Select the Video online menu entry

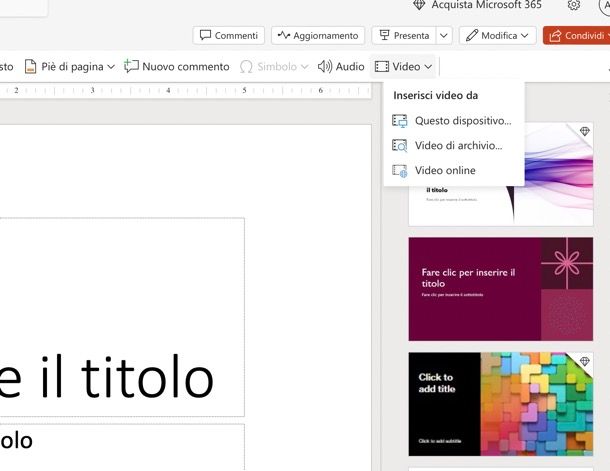(454, 170)
